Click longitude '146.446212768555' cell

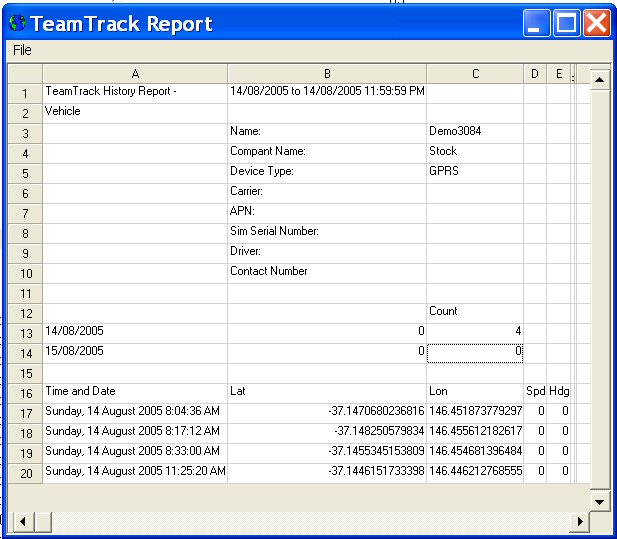[x=475, y=473]
